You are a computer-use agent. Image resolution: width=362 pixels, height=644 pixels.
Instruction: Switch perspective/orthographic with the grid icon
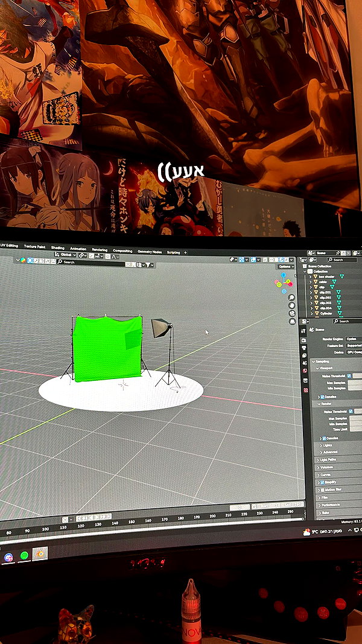pyautogui.click(x=292, y=320)
